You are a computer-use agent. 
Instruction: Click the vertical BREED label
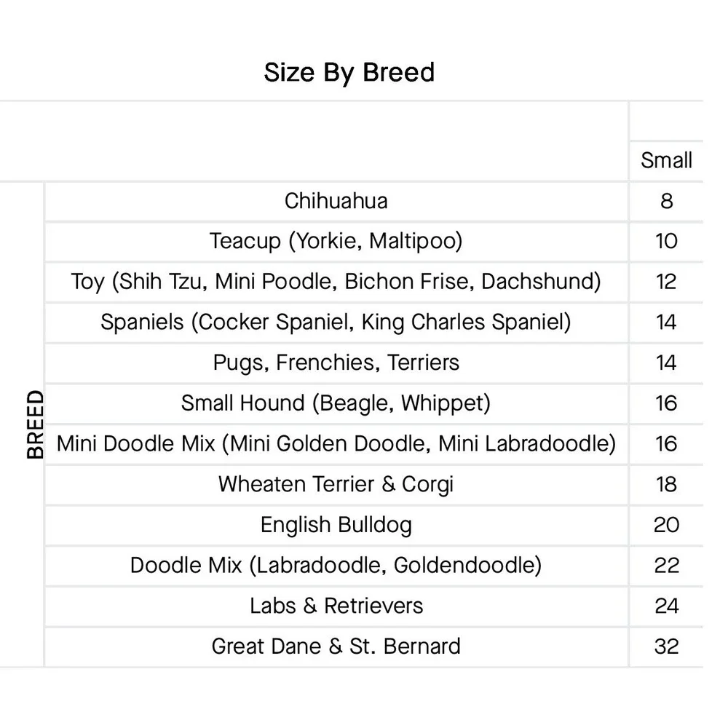(35, 424)
